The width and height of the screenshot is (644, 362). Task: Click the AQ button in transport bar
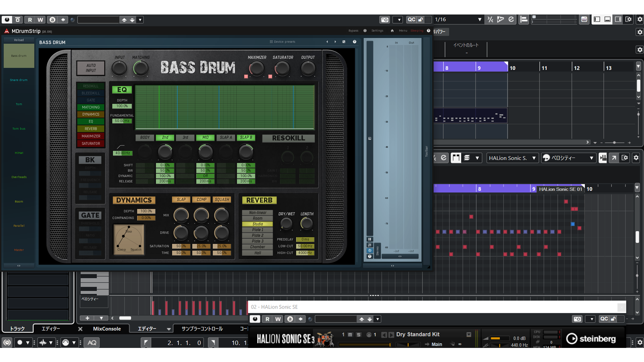[92, 343]
